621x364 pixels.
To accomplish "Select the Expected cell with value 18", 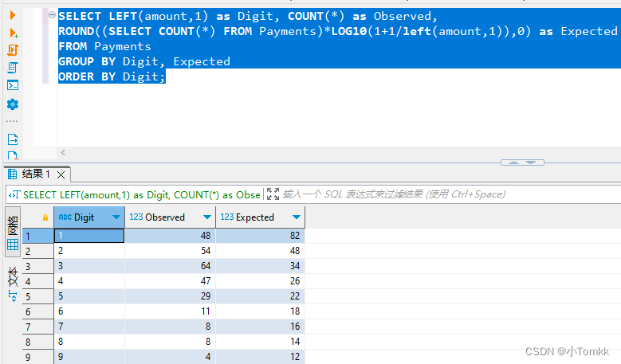I will point(260,311).
